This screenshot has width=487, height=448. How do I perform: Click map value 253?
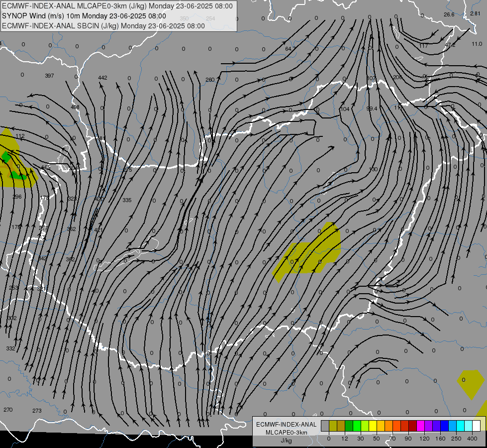pos(13,288)
